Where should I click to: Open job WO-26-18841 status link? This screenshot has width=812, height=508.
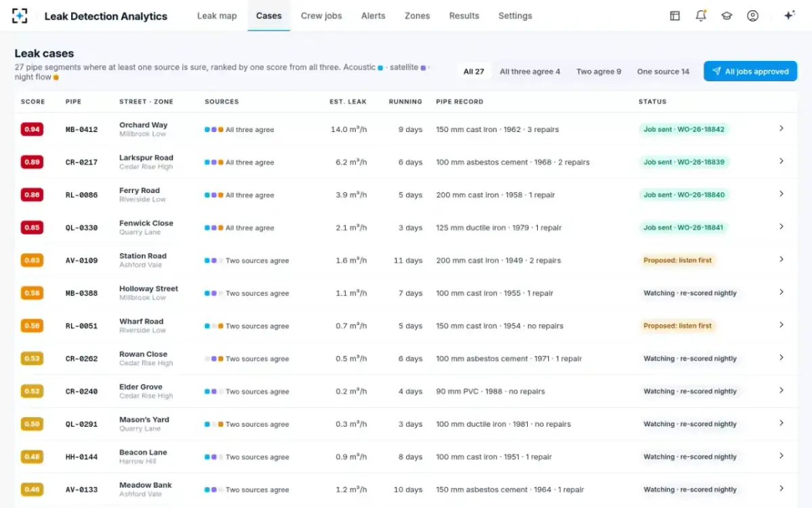click(684, 228)
